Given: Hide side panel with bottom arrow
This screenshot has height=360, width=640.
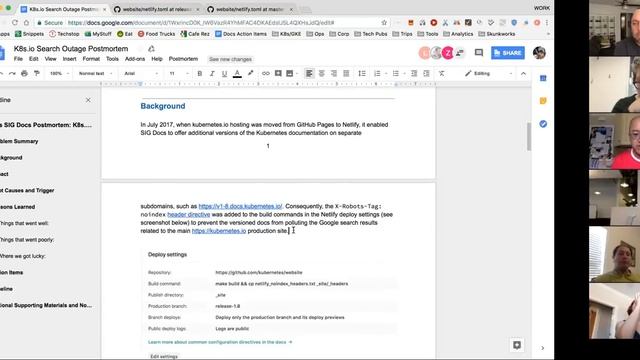Looking at the screenshot, I should (542, 348).
